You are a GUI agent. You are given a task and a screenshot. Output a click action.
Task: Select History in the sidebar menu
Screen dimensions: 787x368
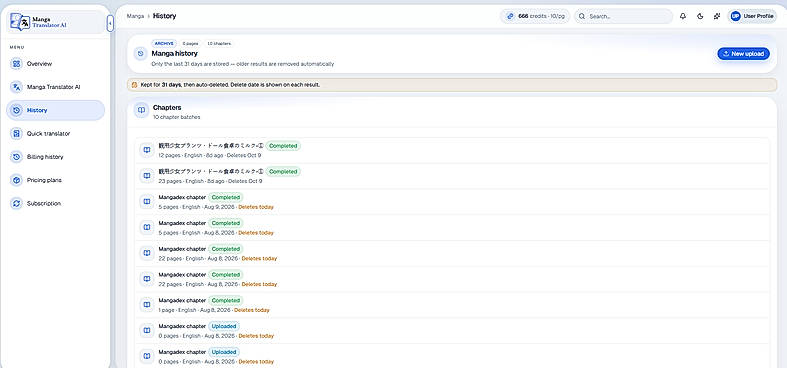55,110
